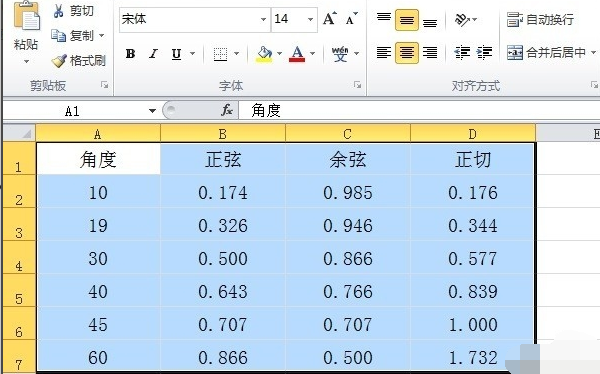Click header cell 正弦
The height and width of the screenshot is (374, 600).
tap(223, 159)
